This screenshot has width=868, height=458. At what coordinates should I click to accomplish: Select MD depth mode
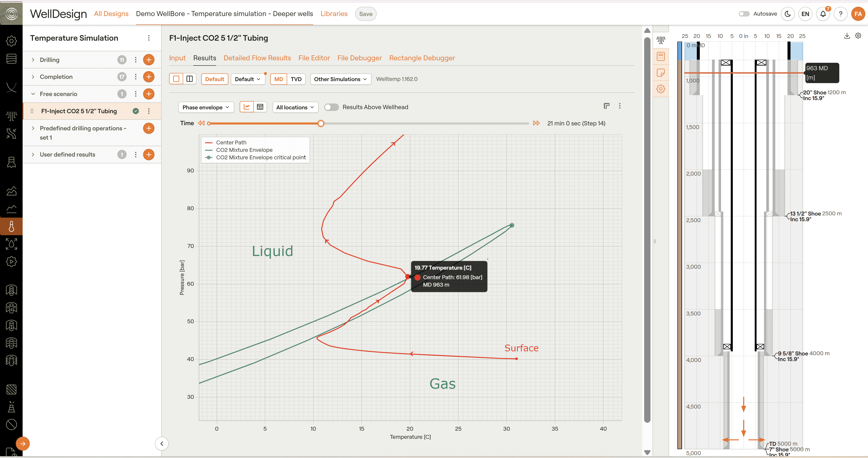279,79
